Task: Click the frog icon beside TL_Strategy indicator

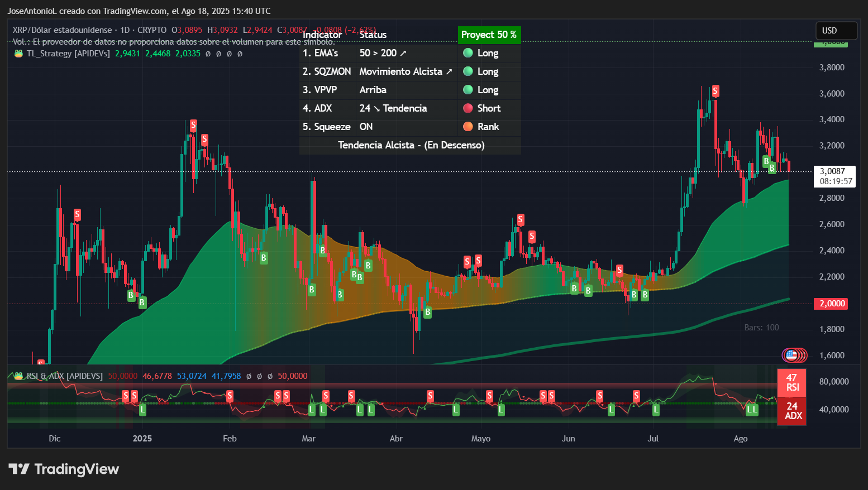Action: 18,54
